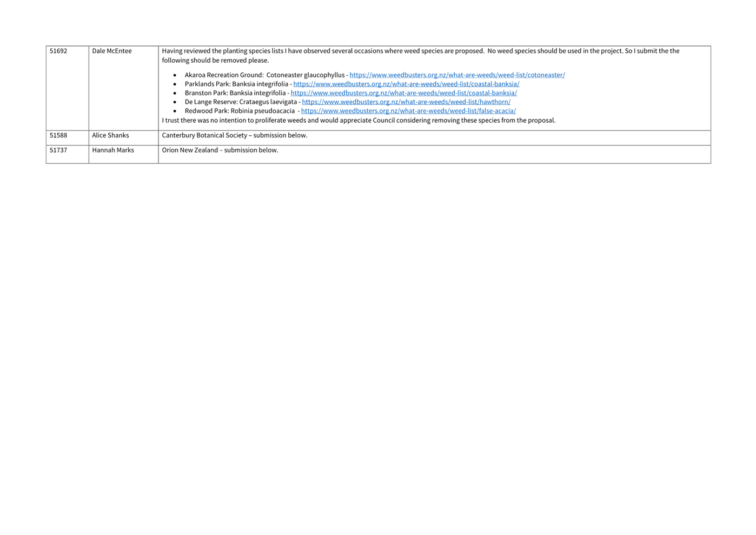Click the 'Having reviewed the planting' paragraph
Viewport: 756px width, 535px height.
(x=421, y=56)
